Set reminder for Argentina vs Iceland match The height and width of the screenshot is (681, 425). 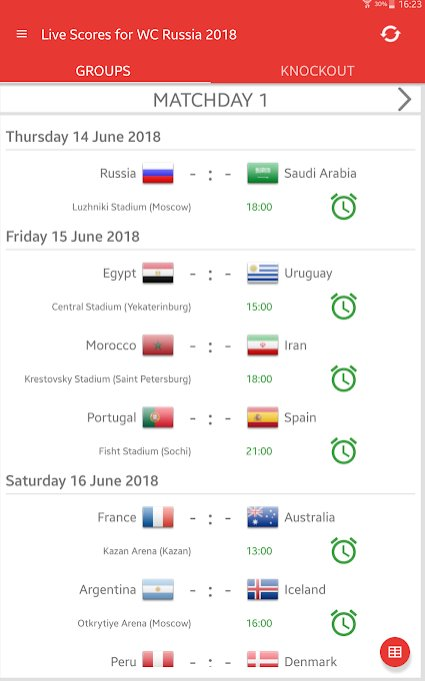(344, 623)
